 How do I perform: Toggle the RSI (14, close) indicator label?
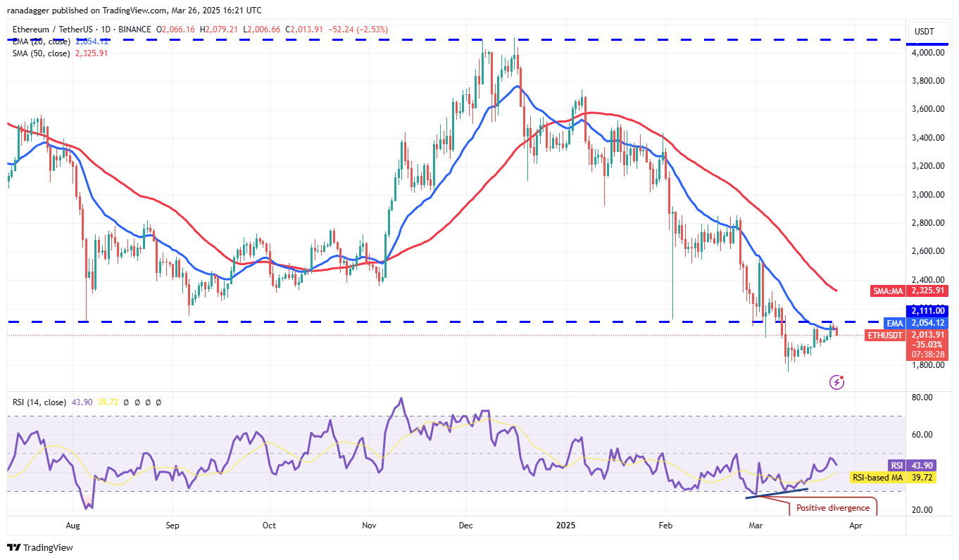pos(39,402)
